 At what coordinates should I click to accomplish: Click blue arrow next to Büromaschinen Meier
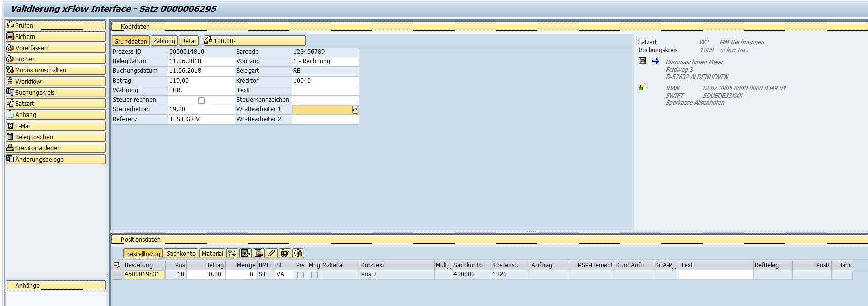point(656,61)
